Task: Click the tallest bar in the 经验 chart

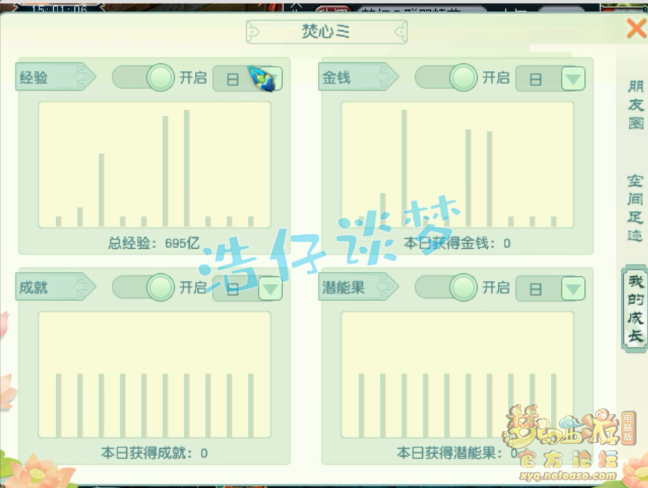Action: click(186, 168)
